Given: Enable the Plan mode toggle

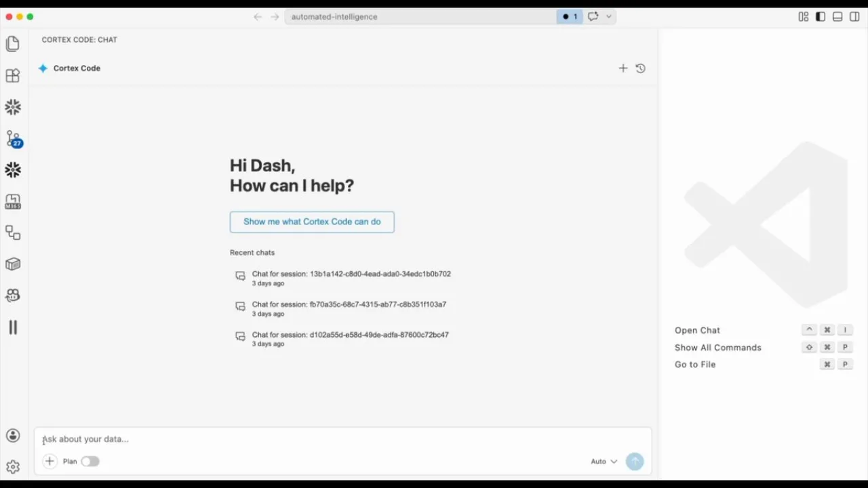Looking at the screenshot, I should pos(90,461).
